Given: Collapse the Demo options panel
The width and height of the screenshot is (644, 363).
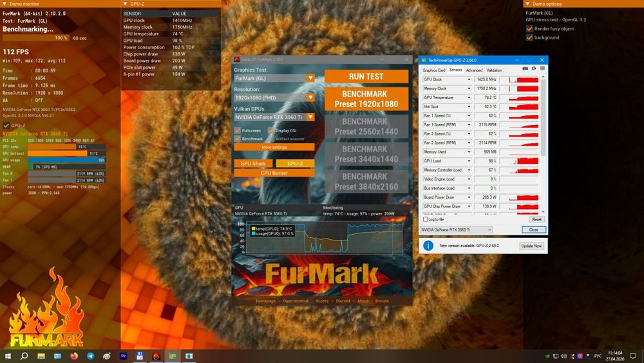Looking at the screenshot, I should (527, 4).
